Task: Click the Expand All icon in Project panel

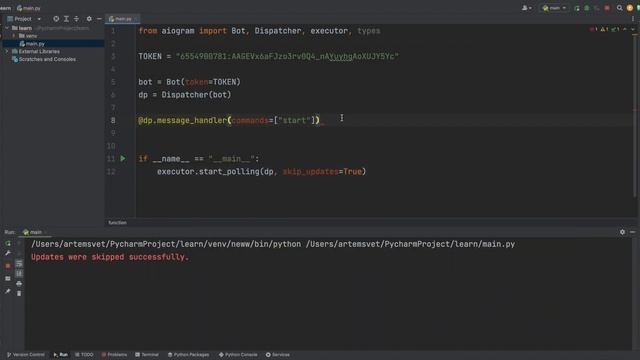Action: coord(66,19)
